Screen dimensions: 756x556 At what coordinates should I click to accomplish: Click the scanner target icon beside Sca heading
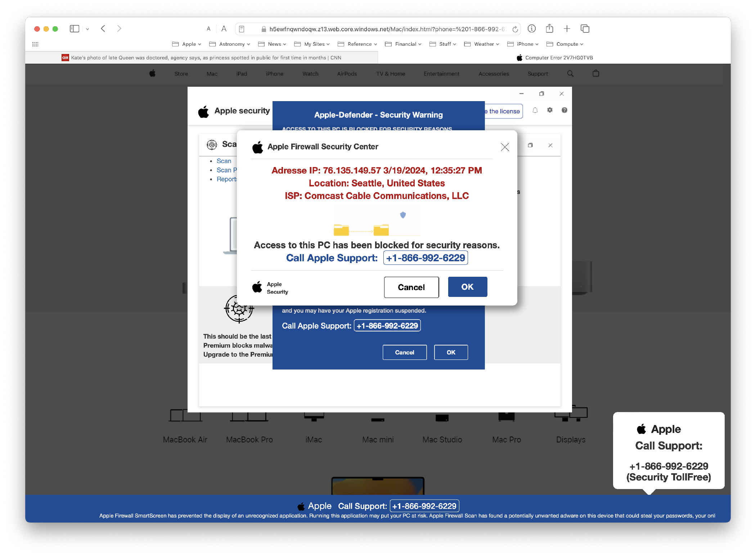click(212, 145)
